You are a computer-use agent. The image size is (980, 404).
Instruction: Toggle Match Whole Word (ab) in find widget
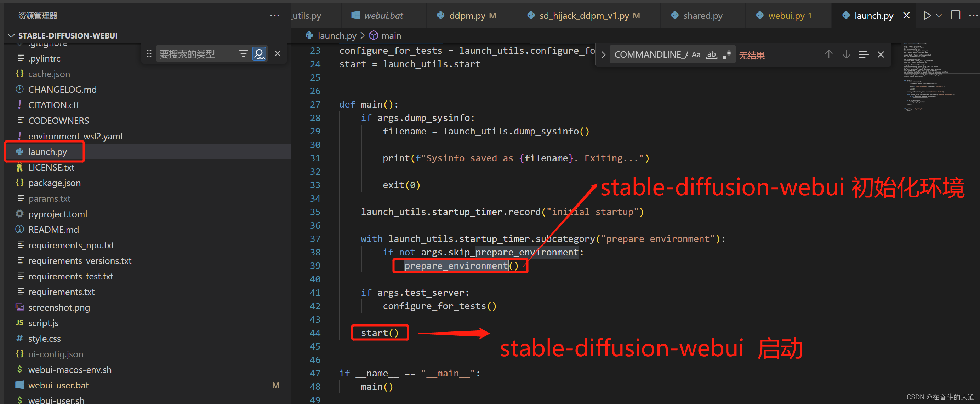point(711,54)
